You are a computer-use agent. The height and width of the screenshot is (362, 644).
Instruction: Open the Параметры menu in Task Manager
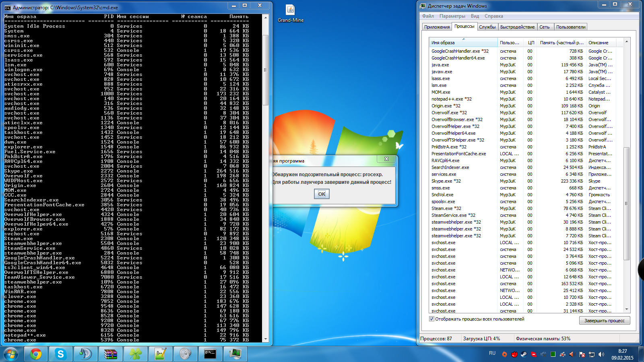tap(452, 16)
